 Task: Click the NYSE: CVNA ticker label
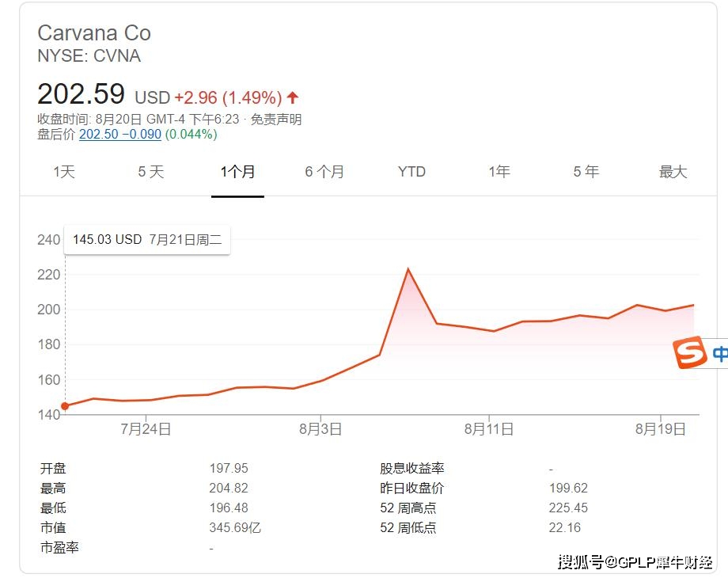point(89,55)
